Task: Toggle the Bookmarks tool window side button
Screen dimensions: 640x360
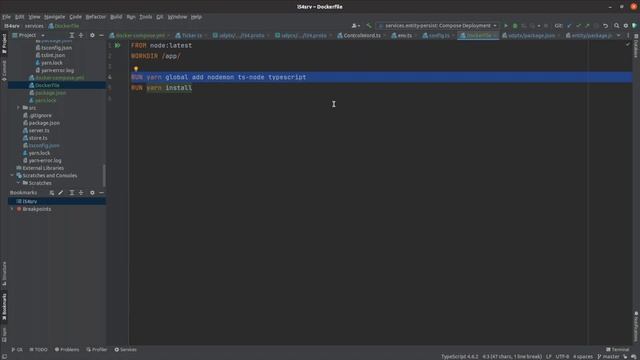Action: [4, 307]
